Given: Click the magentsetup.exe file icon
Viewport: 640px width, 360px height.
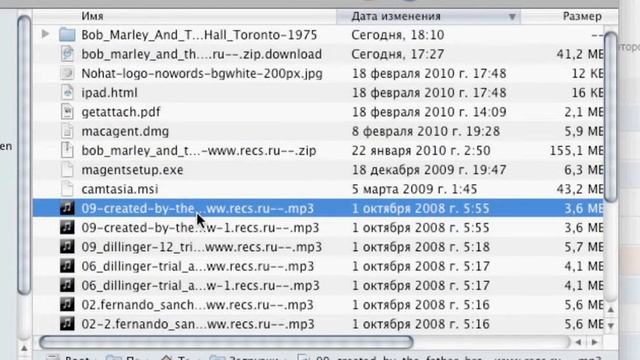Looking at the screenshot, I should click(x=67, y=169).
